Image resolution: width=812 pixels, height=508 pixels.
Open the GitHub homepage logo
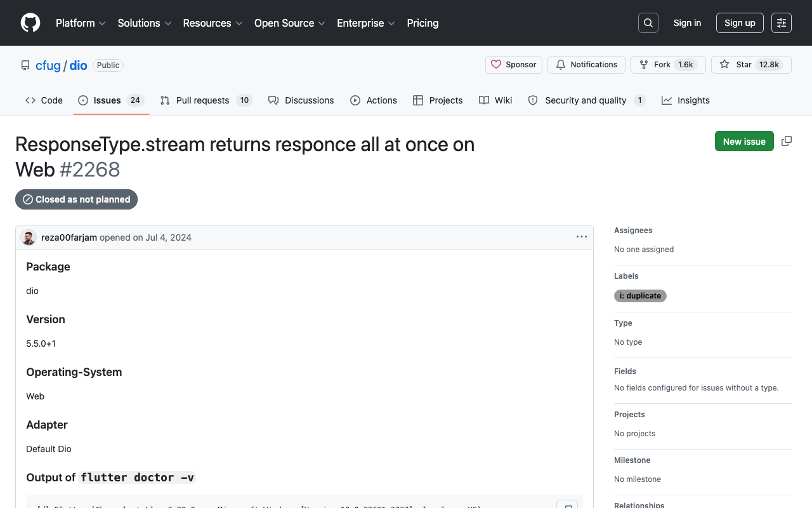[30, 23]
